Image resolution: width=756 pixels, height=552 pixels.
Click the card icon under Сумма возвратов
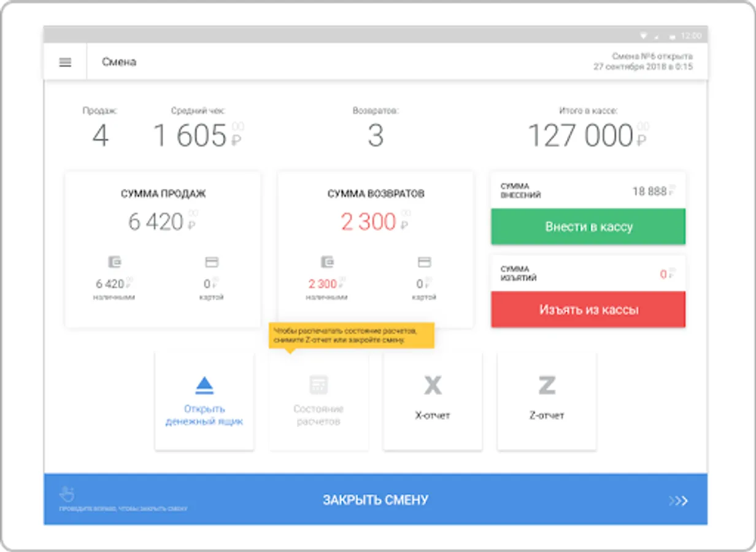pos(424,263)
